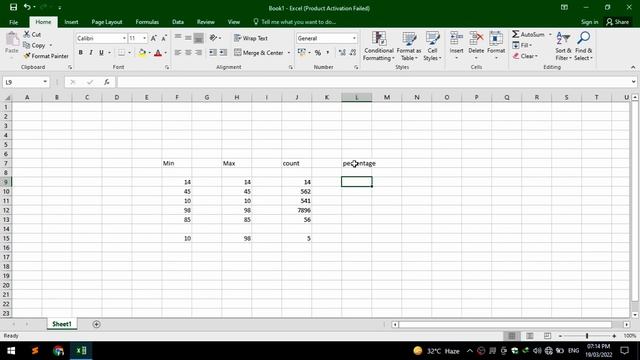640x360 pixels.
Task: Expand the formula bar
Action: (x=633, y=82)
